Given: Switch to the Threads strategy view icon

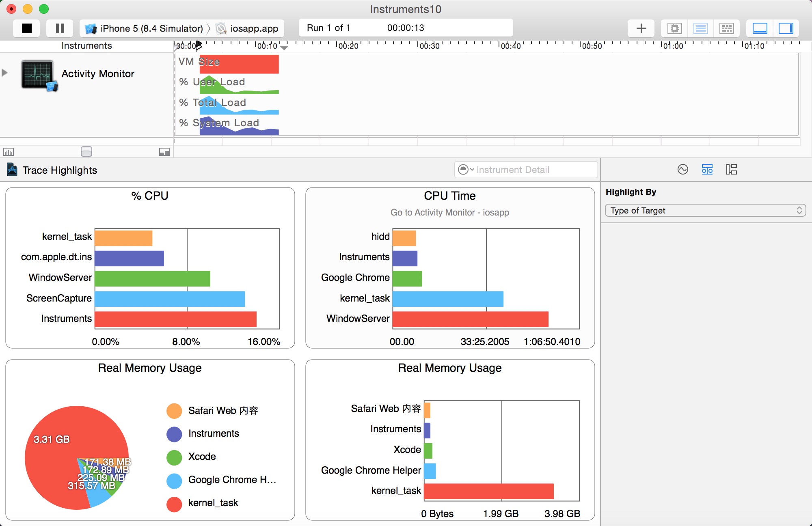Looking at the screenshot, I should (726, 28).
